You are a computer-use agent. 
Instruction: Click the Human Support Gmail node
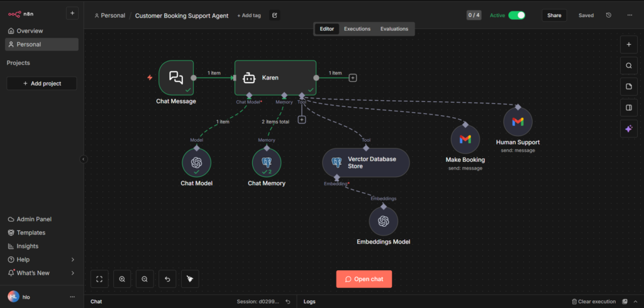tap(518, 122)
